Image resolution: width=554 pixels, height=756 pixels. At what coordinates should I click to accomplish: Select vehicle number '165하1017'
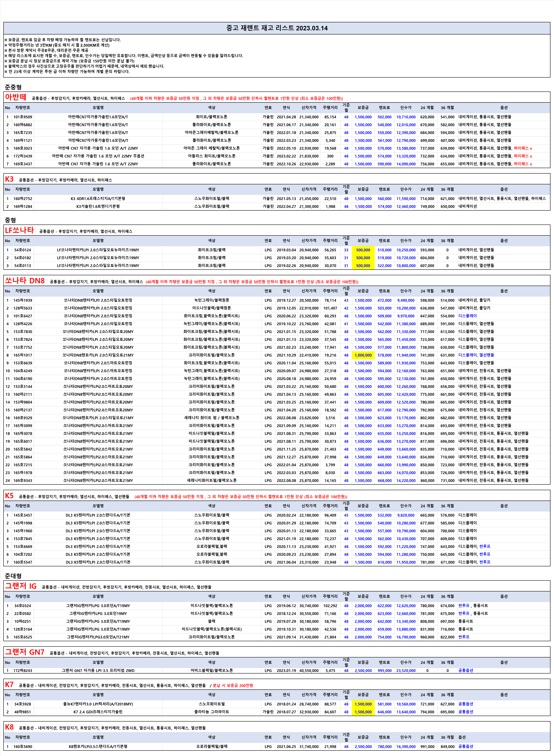click(x=23, y=355)
